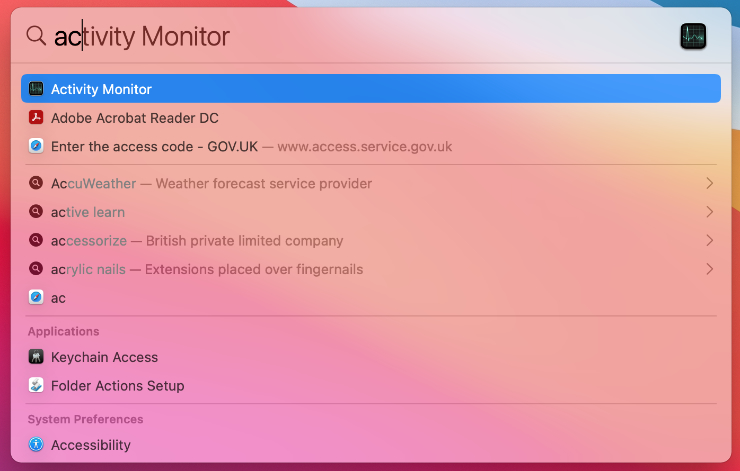The height and width of the screenshot is (471, 740).
Task: Click the Keychain Access app icon
Action: pyautogui.click(x=36, y=357)
